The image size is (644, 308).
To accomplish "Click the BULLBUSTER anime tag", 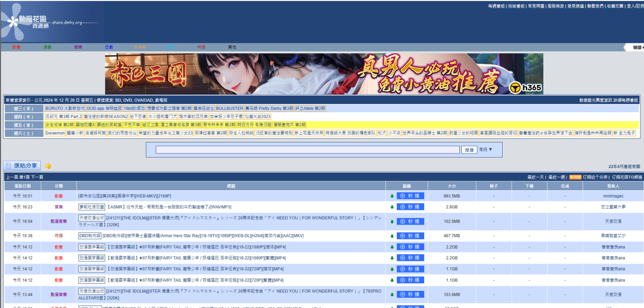I will 229,108.
